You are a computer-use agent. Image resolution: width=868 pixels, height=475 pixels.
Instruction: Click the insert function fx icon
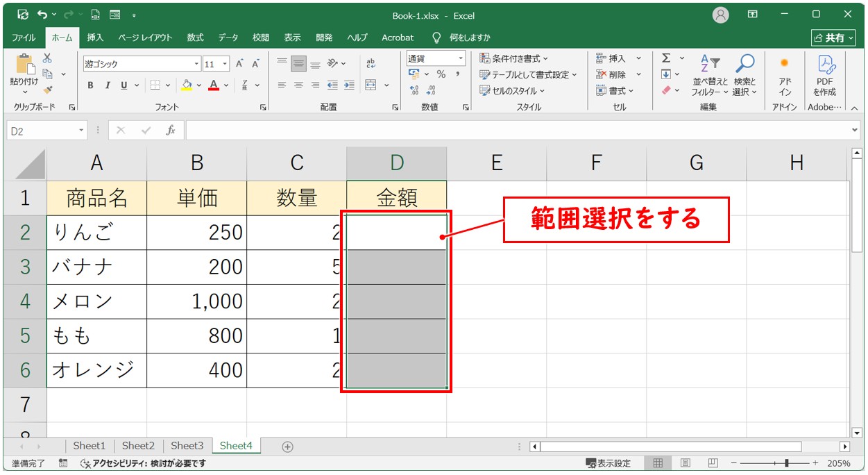[x=171, y=130]
